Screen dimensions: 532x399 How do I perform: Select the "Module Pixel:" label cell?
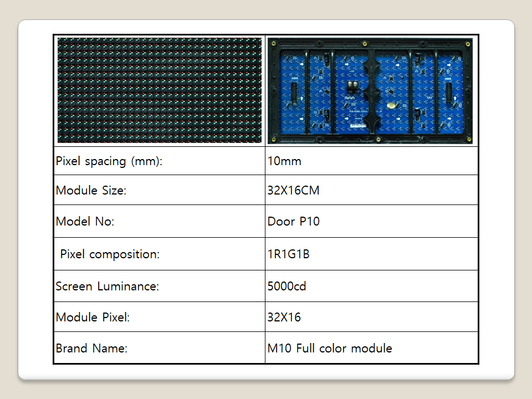93,318
